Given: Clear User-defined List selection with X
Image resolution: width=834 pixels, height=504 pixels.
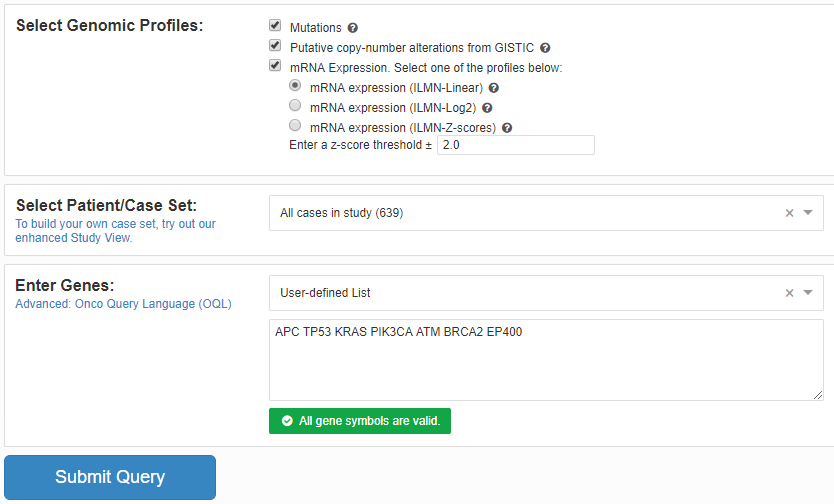Looking at the screenshot, I should [789, 293].
